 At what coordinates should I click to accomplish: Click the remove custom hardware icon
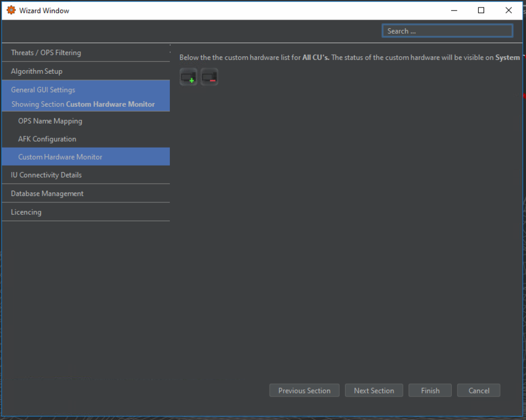pos(209,77)
